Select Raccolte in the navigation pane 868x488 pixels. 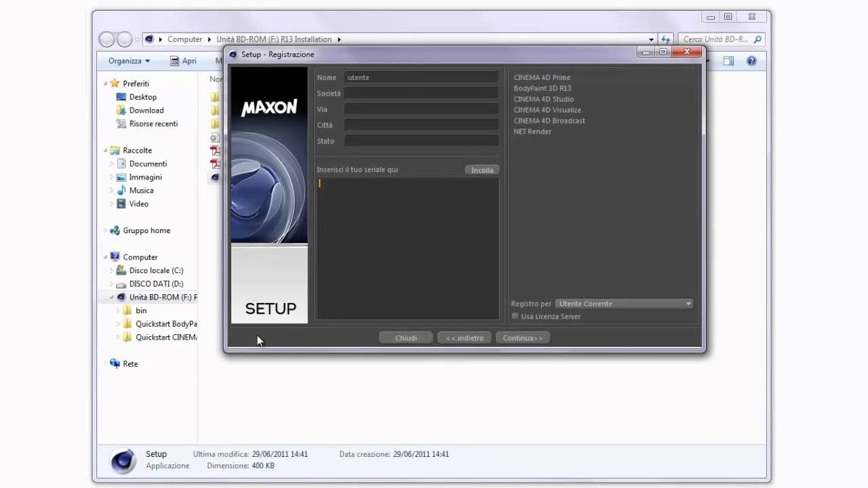pyautogui.click(x=137, y=150)
